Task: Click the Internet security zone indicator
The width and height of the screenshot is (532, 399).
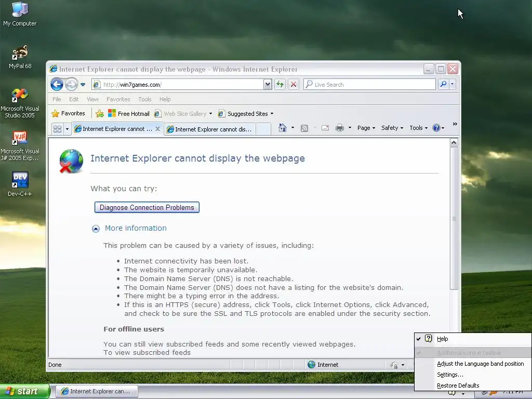Action: click(x=323, y=365)
